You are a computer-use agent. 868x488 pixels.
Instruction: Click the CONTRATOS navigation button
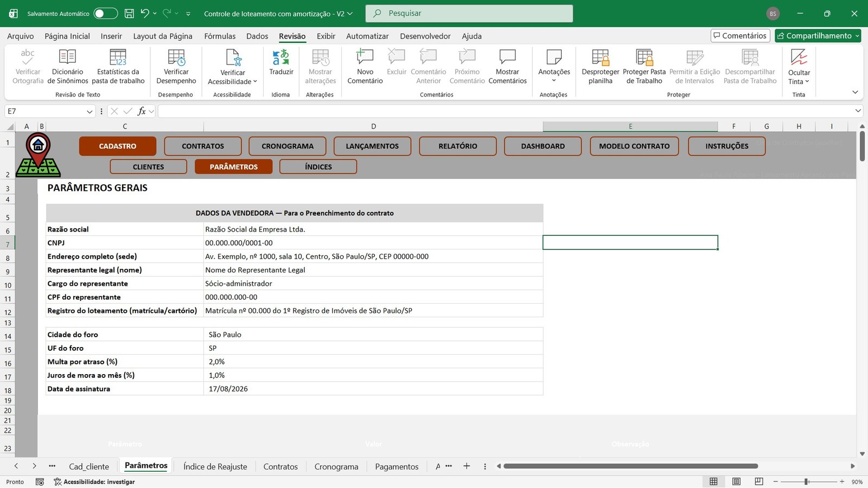(x=203, y=146)
